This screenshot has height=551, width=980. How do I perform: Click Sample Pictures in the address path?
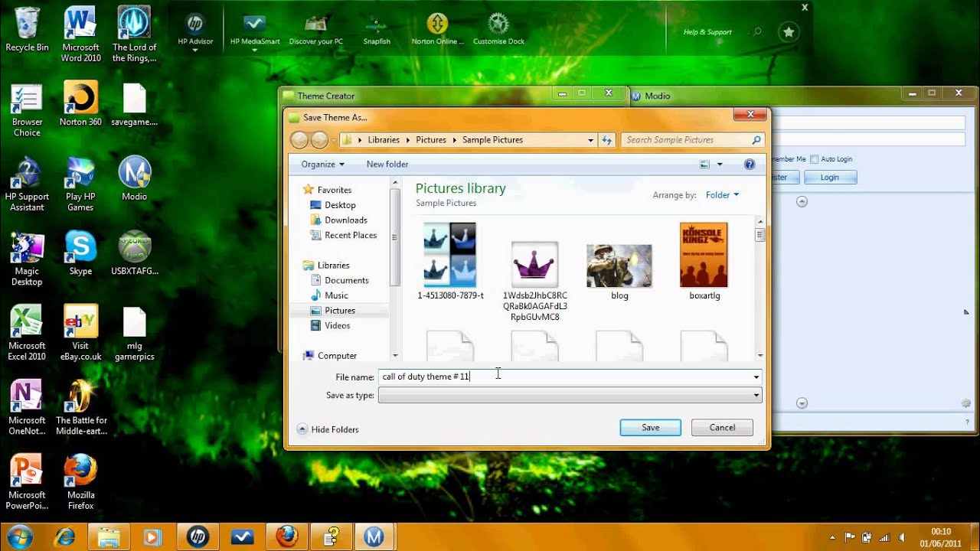(x=492, y=140)
